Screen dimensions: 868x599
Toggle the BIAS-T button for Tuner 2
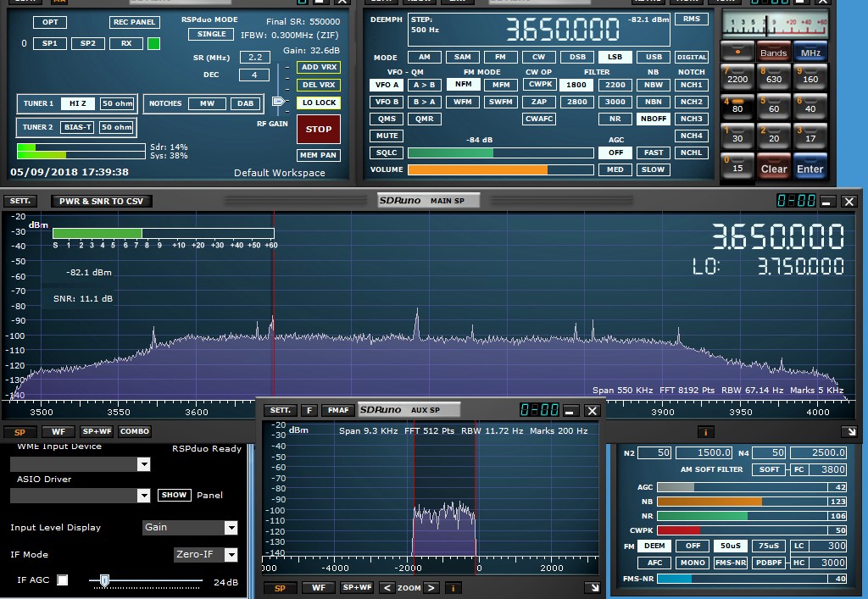point(77,127)
